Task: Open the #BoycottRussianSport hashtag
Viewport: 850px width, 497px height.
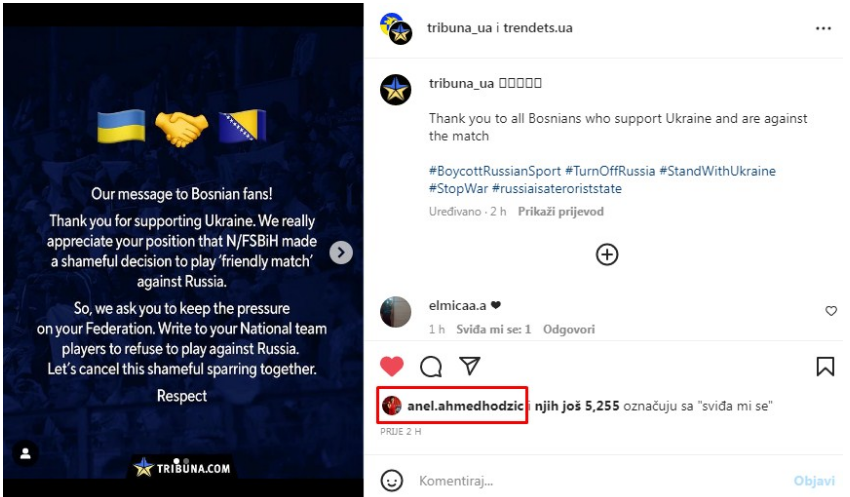Action: (x=495, y=171)
